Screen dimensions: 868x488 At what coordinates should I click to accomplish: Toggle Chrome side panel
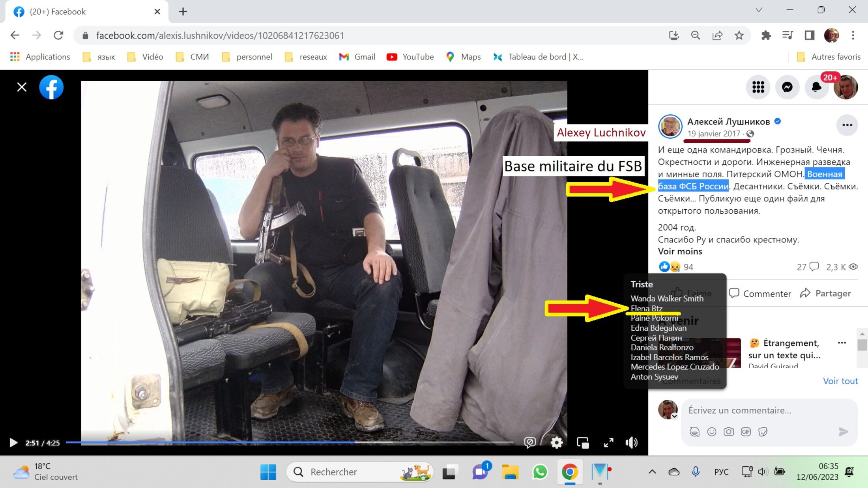coord(809,35)
